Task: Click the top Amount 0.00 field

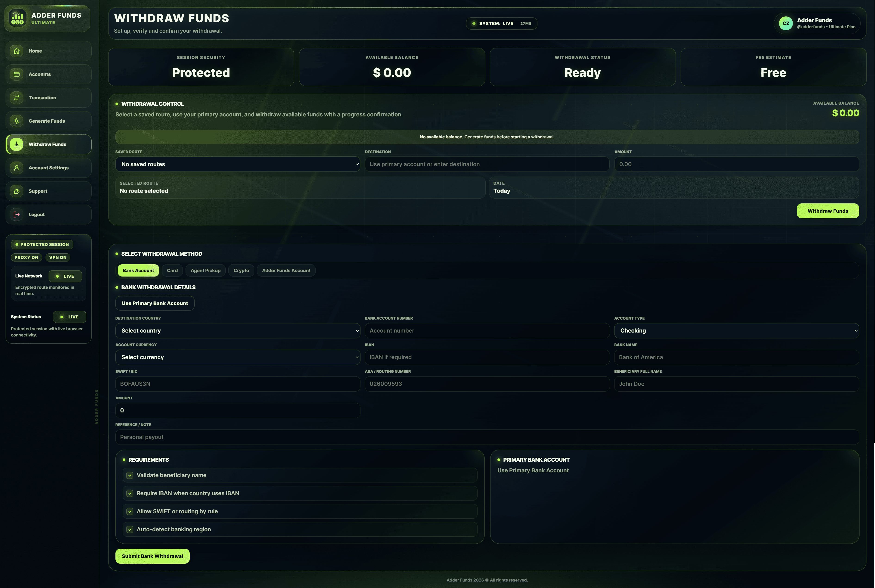Action: 736,164
